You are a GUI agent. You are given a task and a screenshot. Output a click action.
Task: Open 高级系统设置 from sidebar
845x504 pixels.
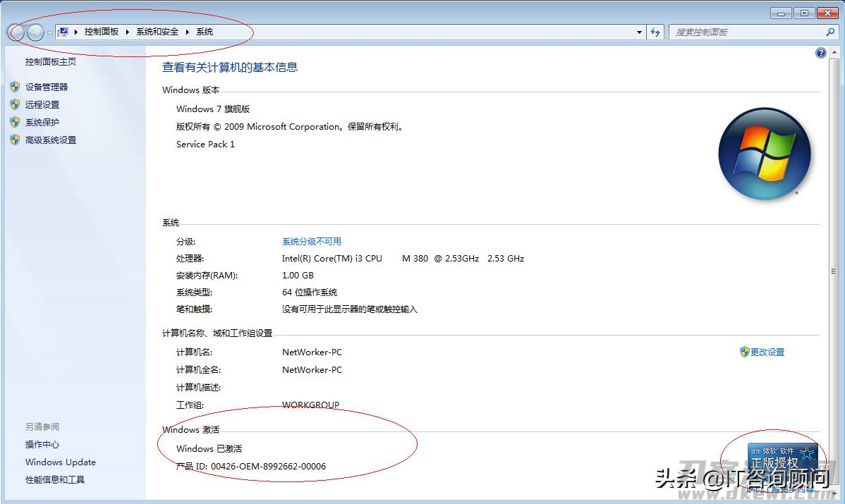pyautogui.click(x=51, y=140)
